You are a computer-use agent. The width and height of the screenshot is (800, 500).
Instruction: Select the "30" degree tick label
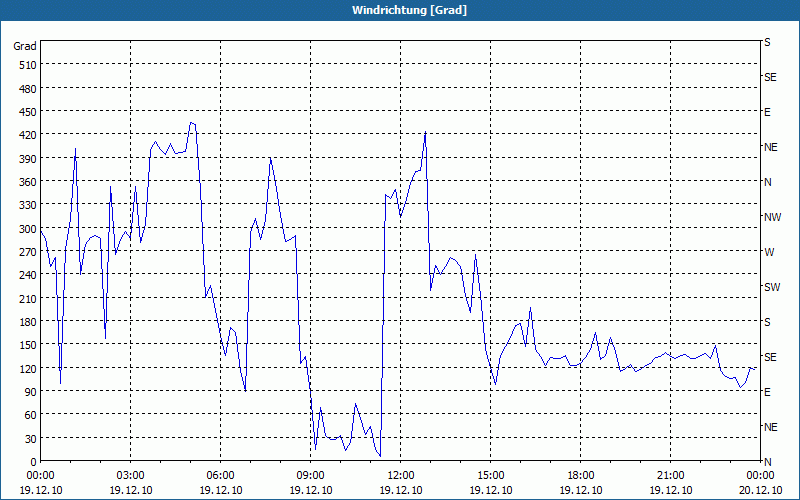coord(31,439)
